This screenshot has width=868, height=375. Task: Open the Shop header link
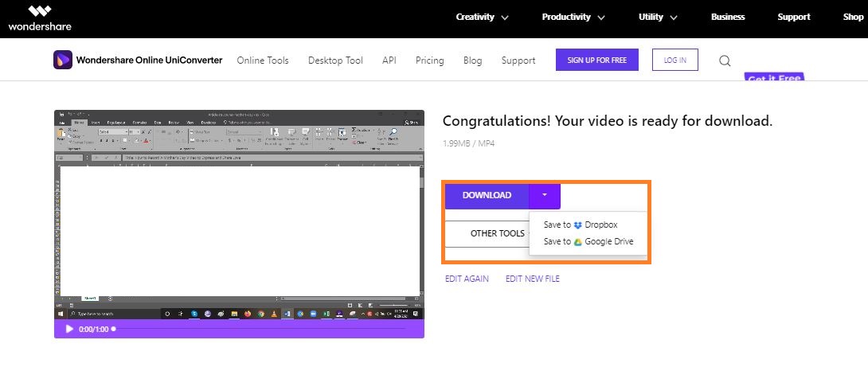[853, 18]
